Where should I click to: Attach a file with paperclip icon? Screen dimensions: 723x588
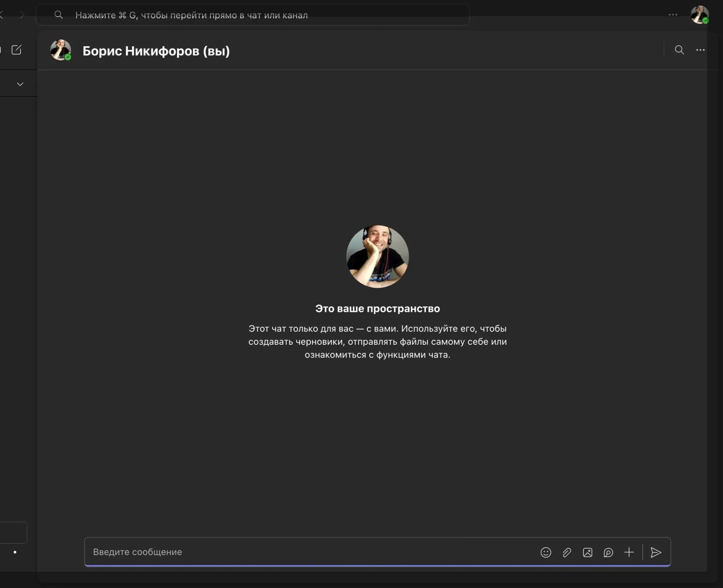click(x=566, y=552)
